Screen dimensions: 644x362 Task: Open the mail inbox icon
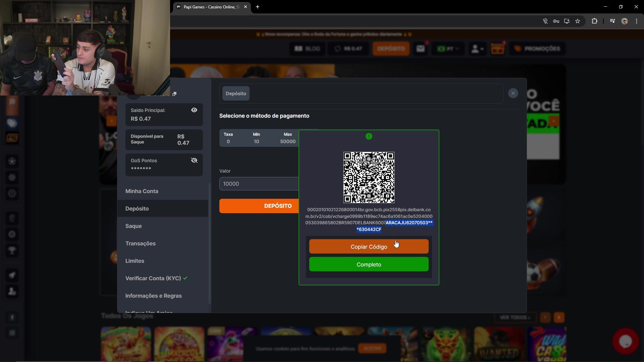click(421, 49)
